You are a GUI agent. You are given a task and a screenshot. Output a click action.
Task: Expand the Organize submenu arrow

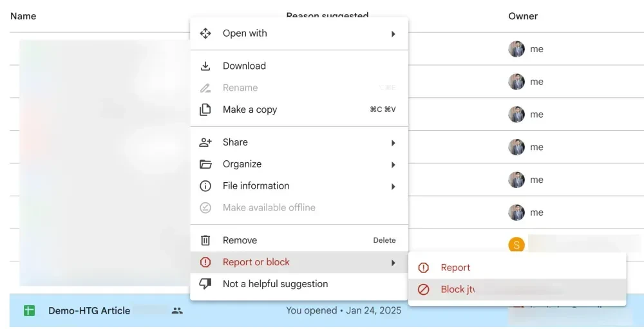[393, 165]
